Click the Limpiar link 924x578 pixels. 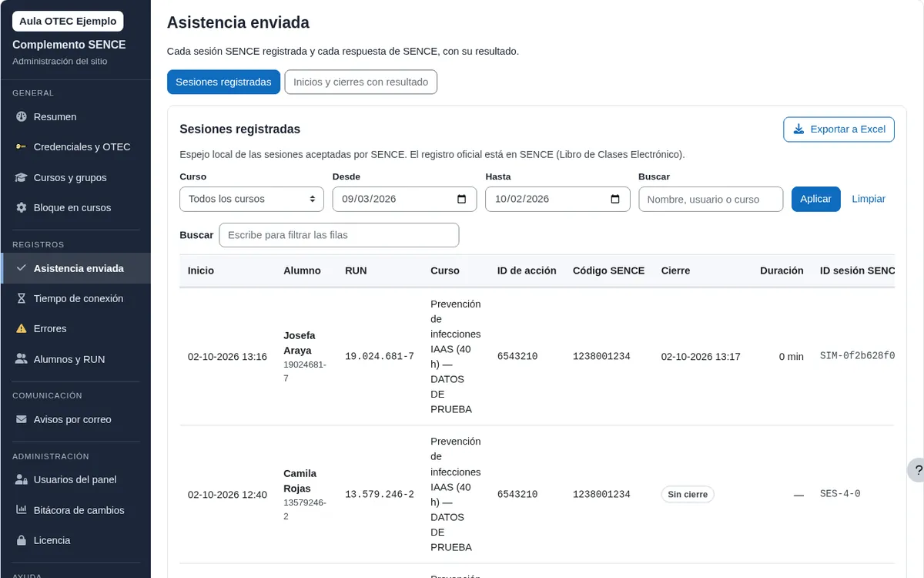point(869,199)
